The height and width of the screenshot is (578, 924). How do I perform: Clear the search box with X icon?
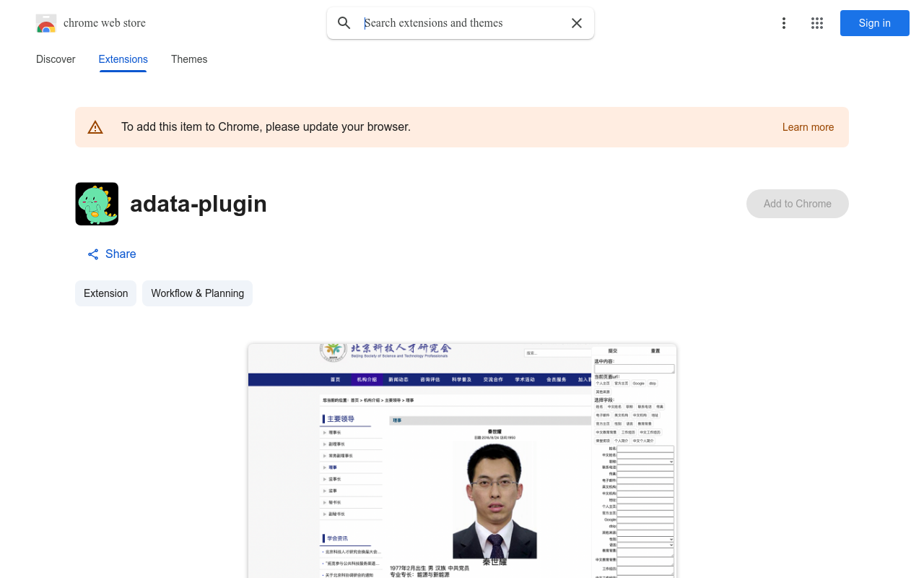click(x=577, y=23)
